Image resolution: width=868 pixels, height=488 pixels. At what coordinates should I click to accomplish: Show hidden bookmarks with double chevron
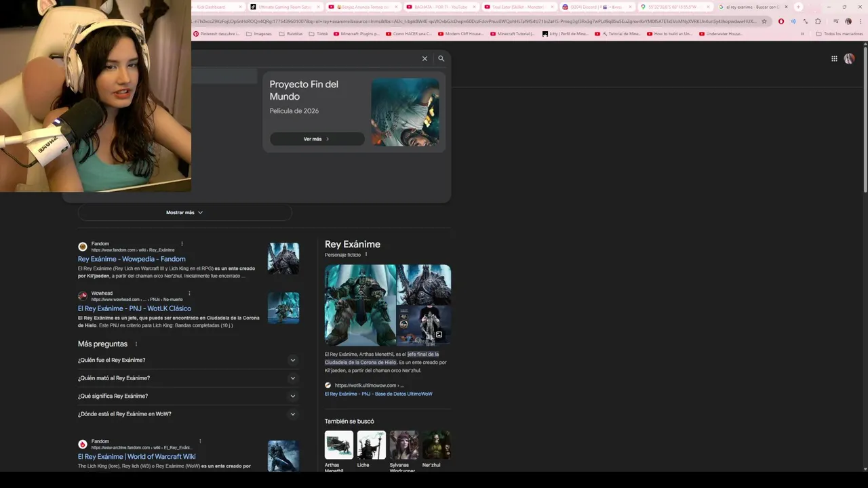click(x=802, y=34)
